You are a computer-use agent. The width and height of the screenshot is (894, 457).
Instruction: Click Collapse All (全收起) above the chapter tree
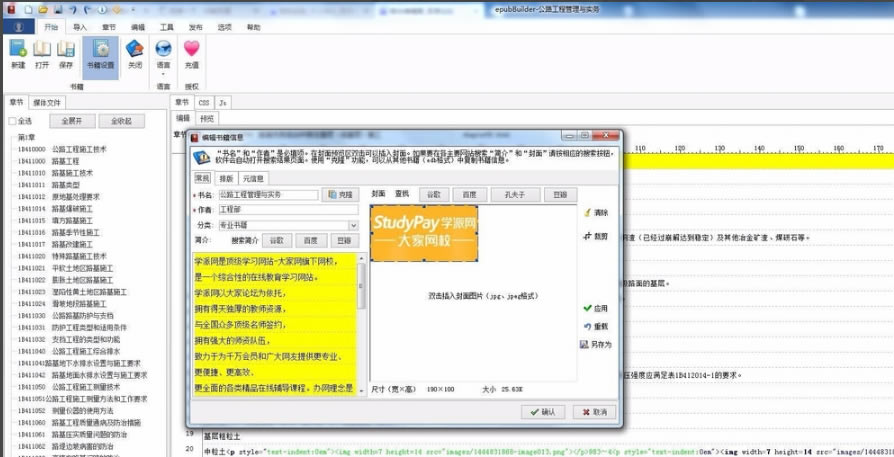pos(121,121)
